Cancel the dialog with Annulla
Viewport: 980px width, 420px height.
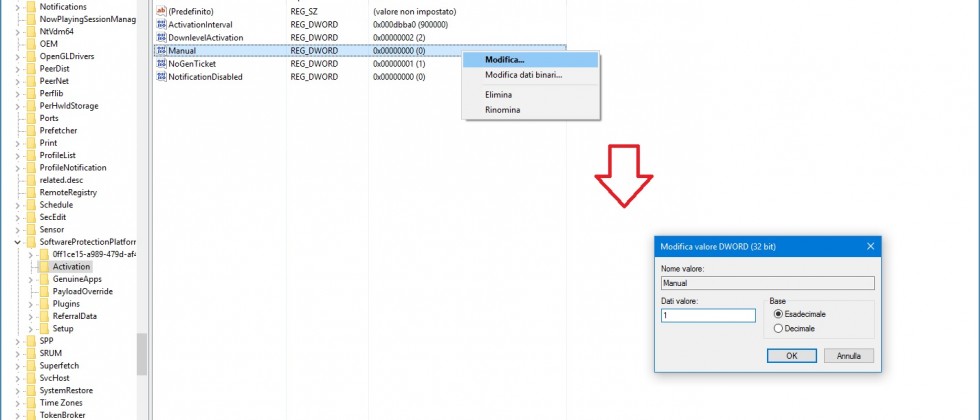pos(848,356)
